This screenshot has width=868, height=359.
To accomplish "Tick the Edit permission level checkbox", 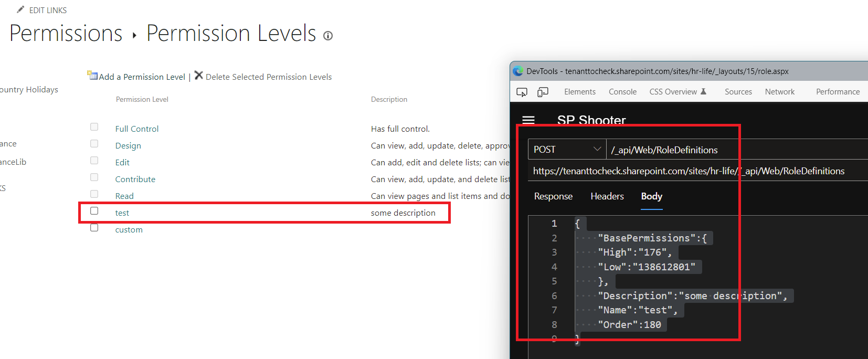I will tap(94, 161).
